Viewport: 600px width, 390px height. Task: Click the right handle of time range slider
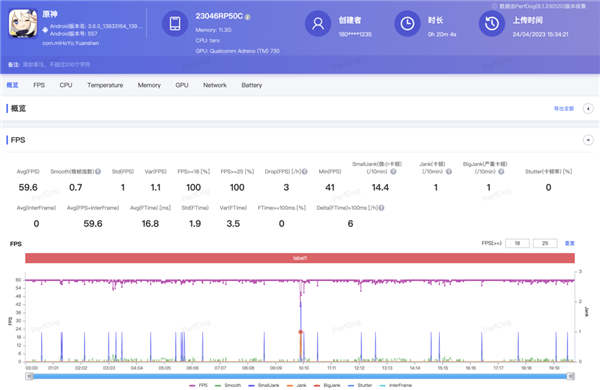pyautogui.click(x=571, y=376)
